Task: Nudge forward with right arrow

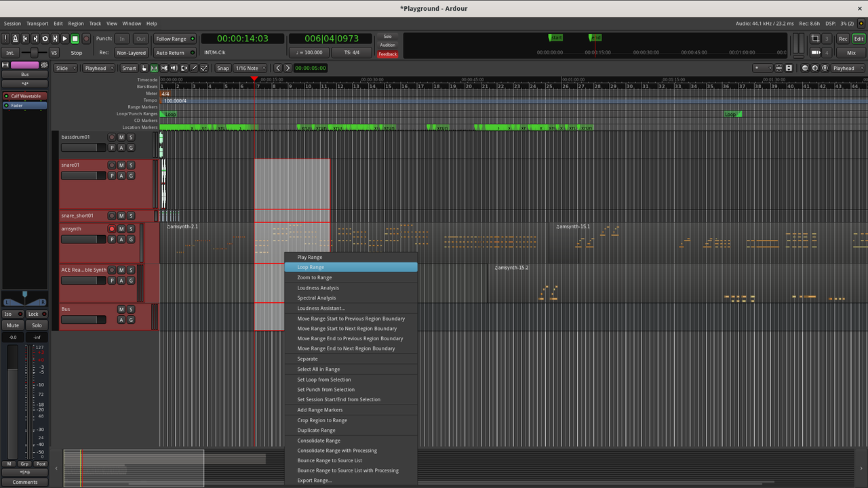Action: tap(288, 68)
